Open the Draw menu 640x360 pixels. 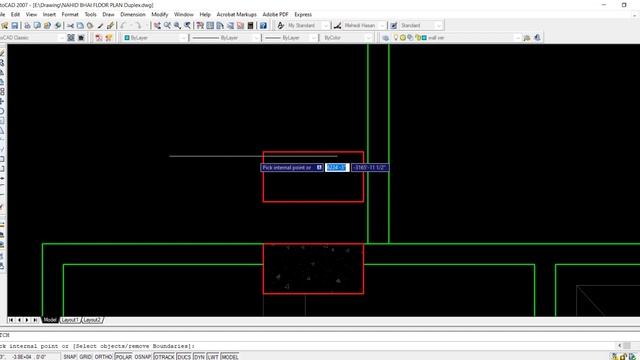pyautogui.click(x=108, y=14)
